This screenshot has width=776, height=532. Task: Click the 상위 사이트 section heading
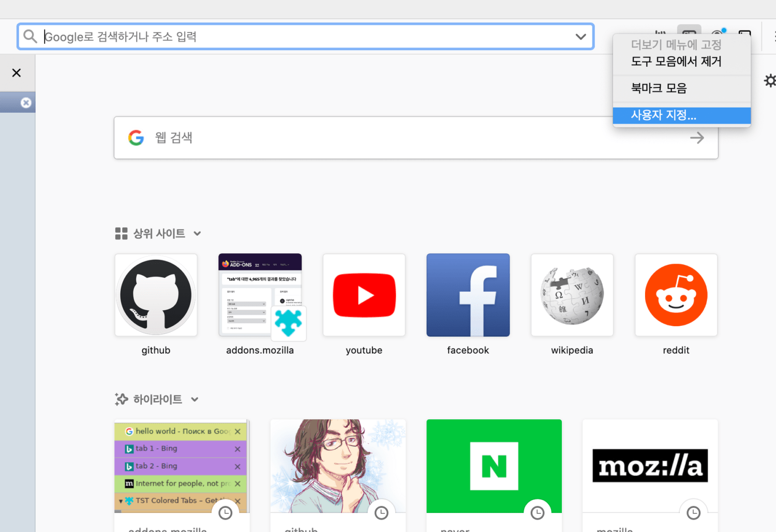(x=159, y=234)
